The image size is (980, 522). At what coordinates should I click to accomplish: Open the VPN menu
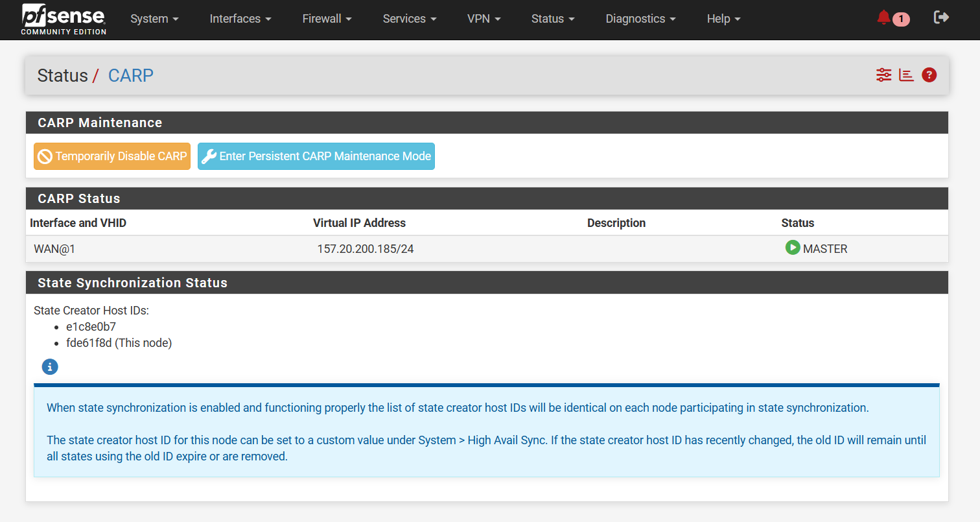coord(484,19)
